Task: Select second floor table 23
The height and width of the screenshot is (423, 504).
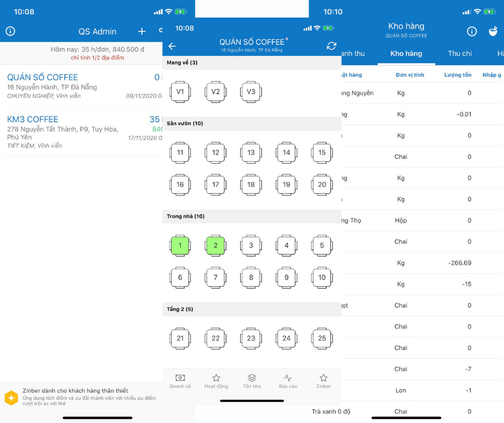Action: [251, 338]
